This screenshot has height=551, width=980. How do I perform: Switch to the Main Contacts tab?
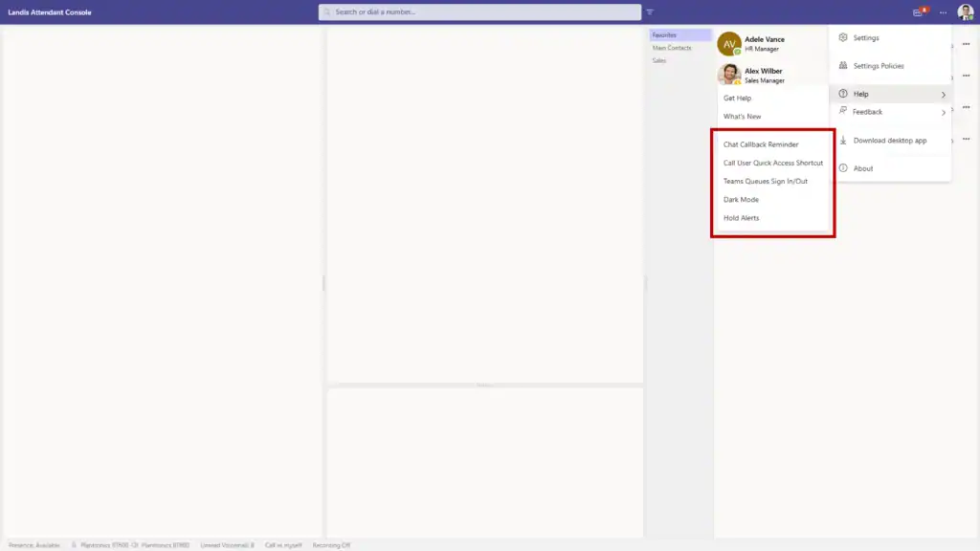pyautogui.click(x=672, y=47)
